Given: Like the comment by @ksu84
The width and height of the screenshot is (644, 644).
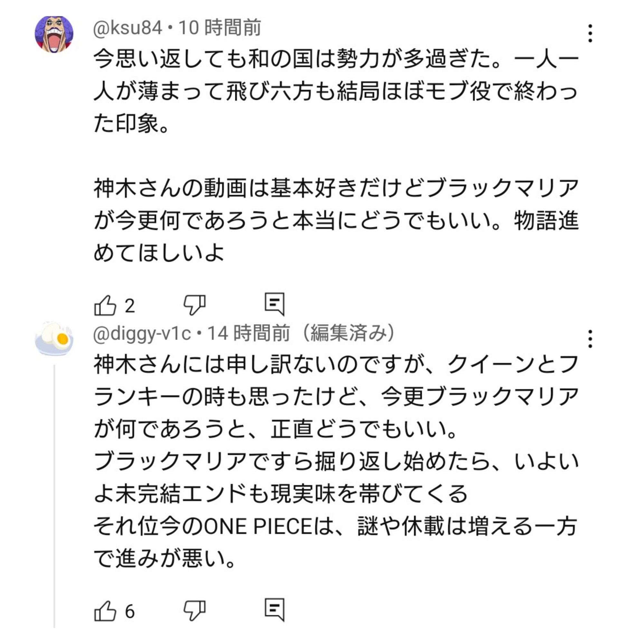Looking at the screenshot, I should [105, 305].
